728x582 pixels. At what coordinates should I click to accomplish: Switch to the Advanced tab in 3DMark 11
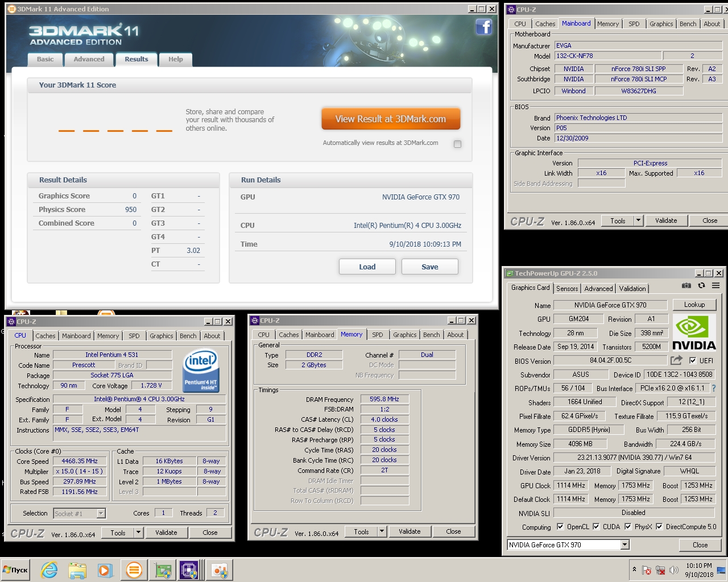pos(89,59)
